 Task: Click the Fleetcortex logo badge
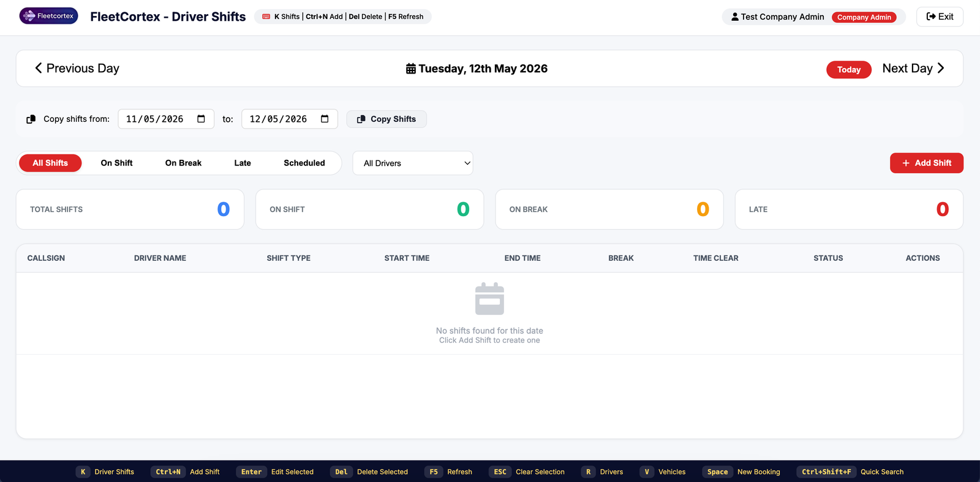point(48,16)
